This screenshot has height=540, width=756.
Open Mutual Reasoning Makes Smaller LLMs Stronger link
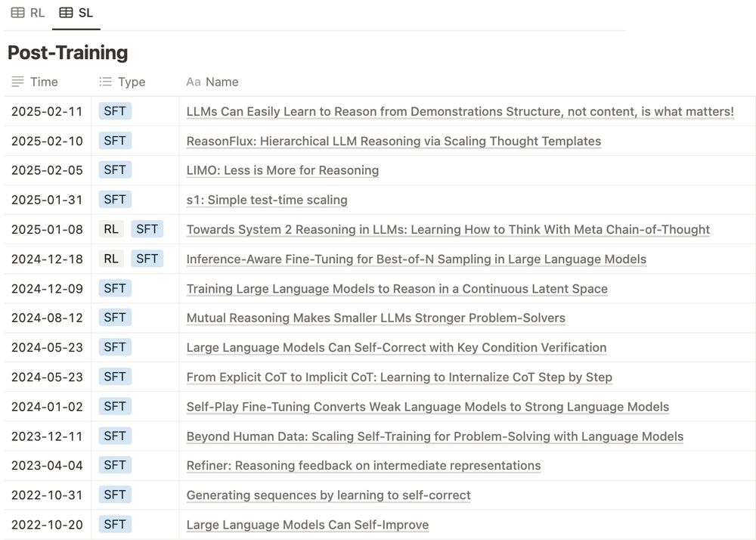click(376, 318)
